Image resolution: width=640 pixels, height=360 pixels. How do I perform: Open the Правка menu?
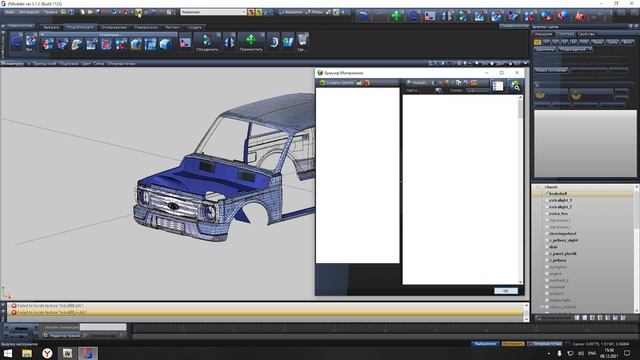pos(51,12)
